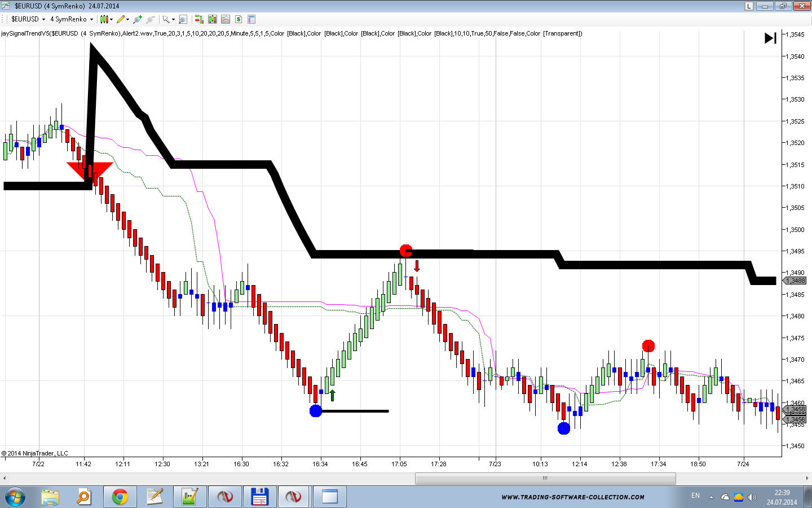Click the 1,3488 price marker on the axis
The width and height of the screenshot is (812, 508).
(x=796, y=281)
